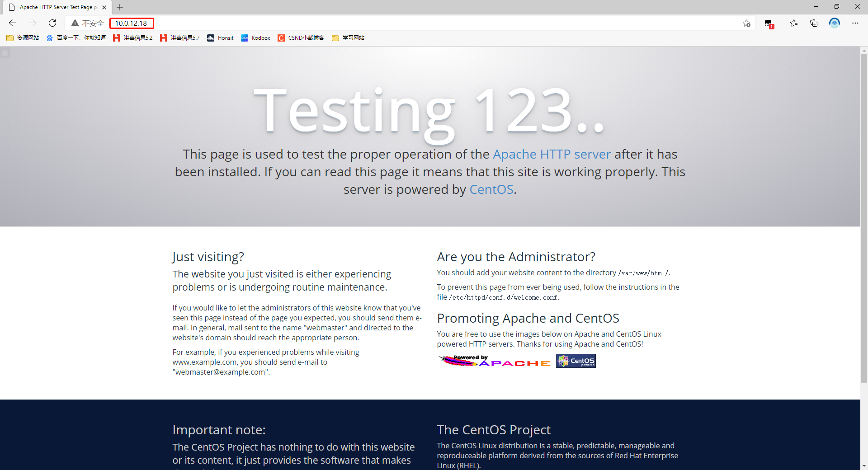This screenshot has width=868, height=470.
Task: Open the Collections icon
Action: click(x=814, y=23)
